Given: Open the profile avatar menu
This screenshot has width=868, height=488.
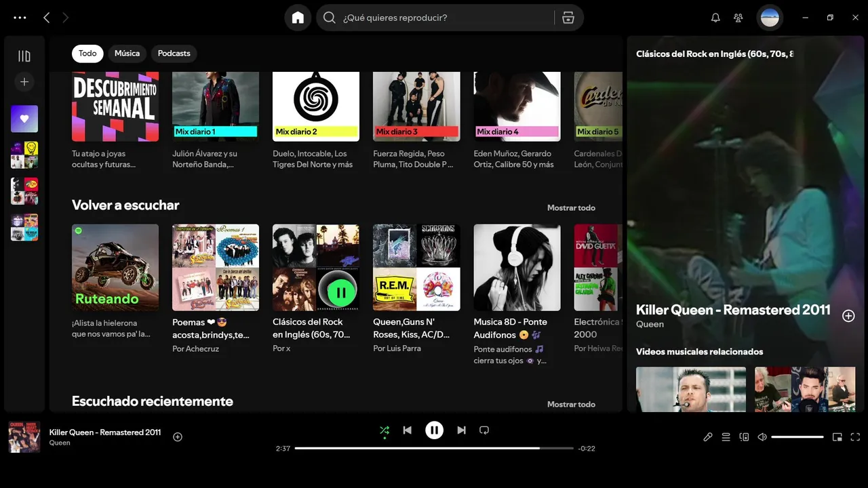Looking at the screenshot, I should [770, 18].
